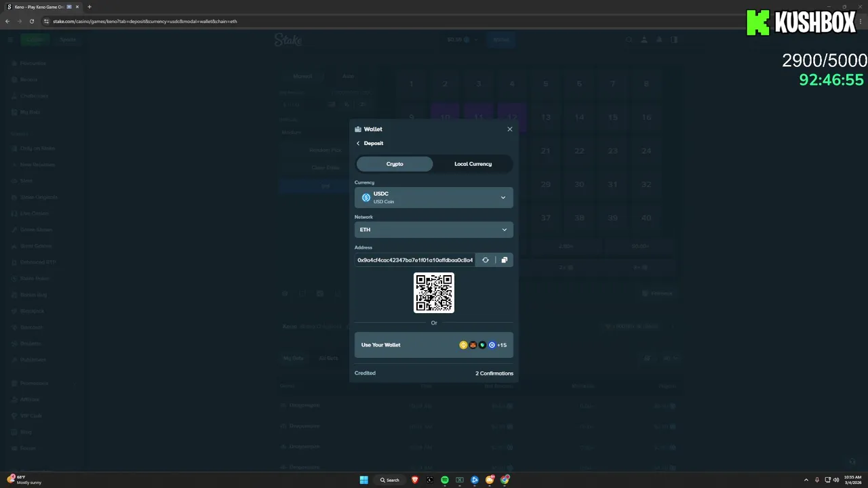Open the USDC currency dropdown

click(434, 197)
